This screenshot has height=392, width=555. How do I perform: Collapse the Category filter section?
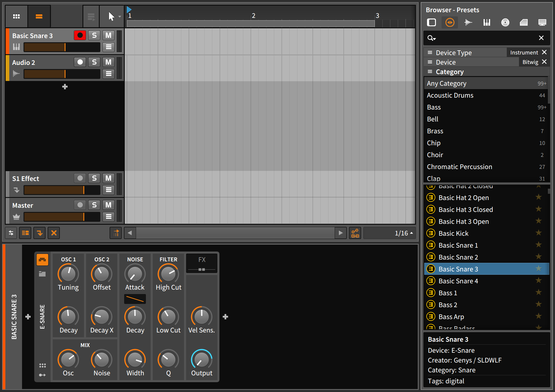[430, 72]
